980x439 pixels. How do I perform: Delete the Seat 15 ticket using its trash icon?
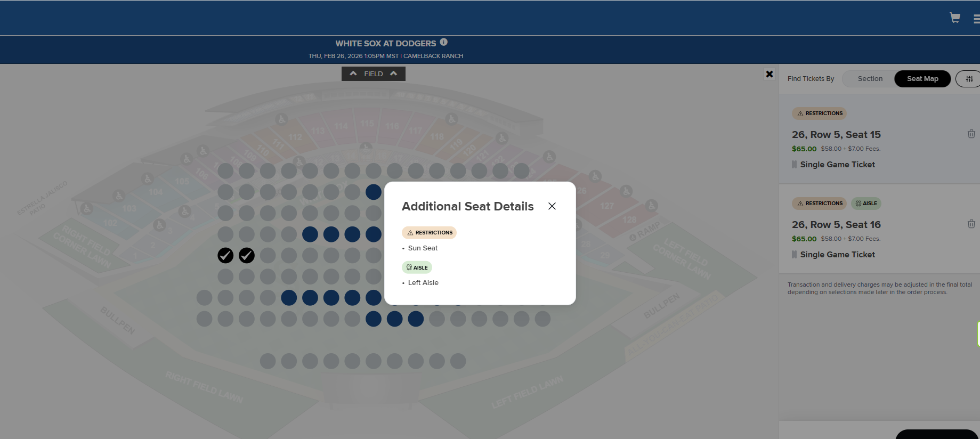coord(971,134)
